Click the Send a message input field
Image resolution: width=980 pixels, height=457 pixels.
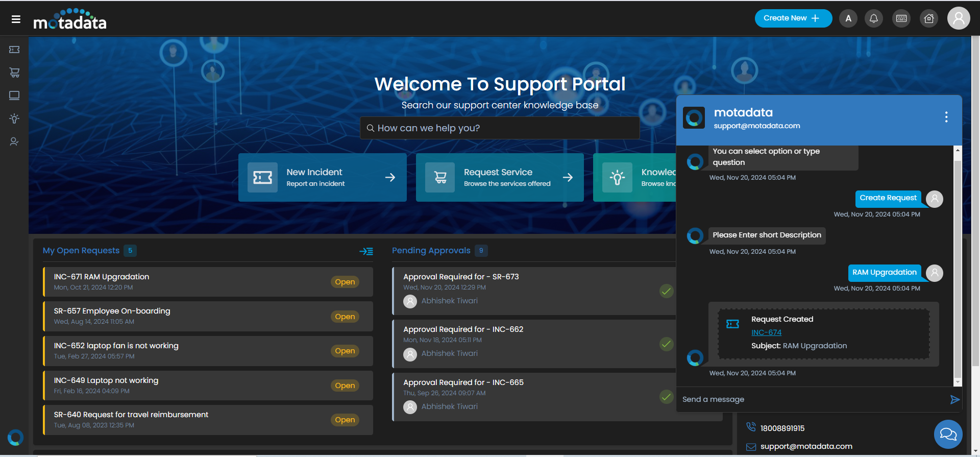click(812, 399)
